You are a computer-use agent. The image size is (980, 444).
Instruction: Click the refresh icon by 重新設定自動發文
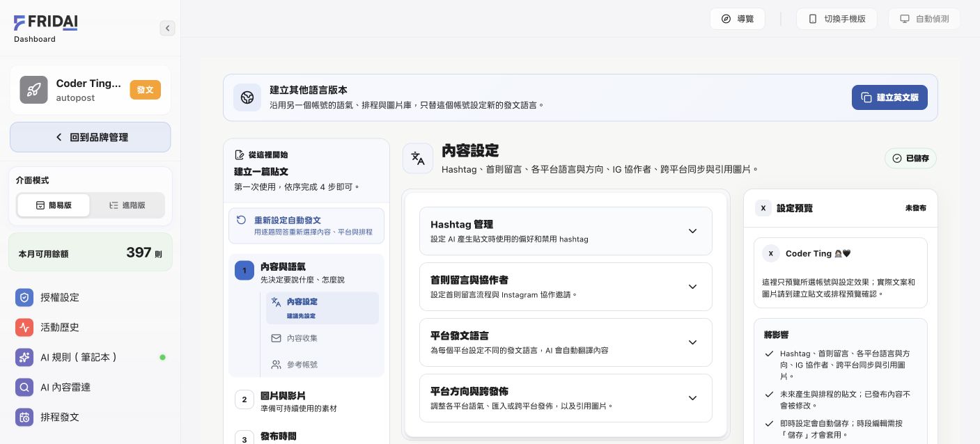(241, 220)
